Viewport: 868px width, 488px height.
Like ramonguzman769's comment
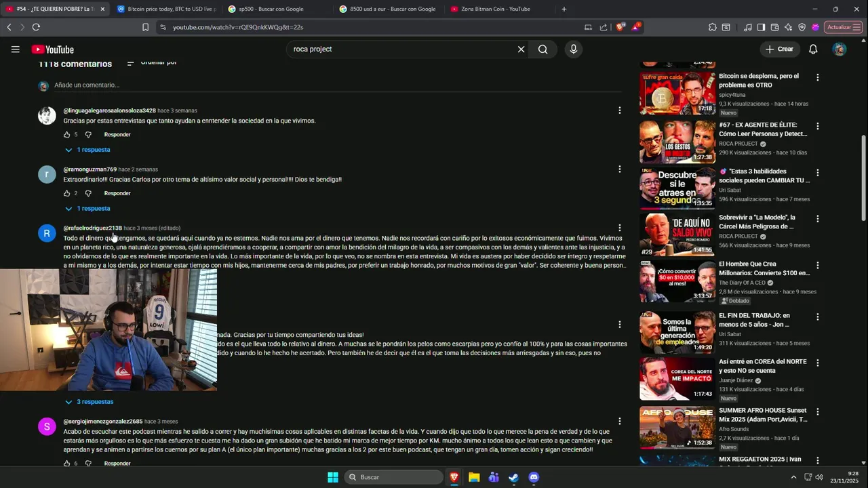[x=66, y=193]
